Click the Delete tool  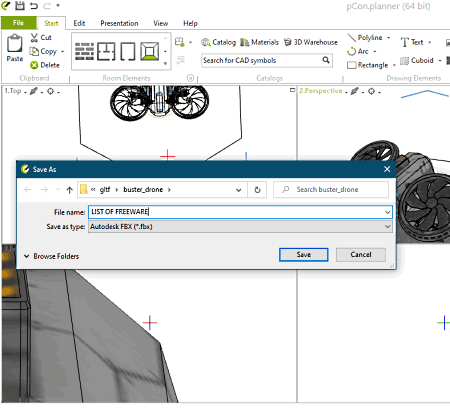click(x=45, y=65)
